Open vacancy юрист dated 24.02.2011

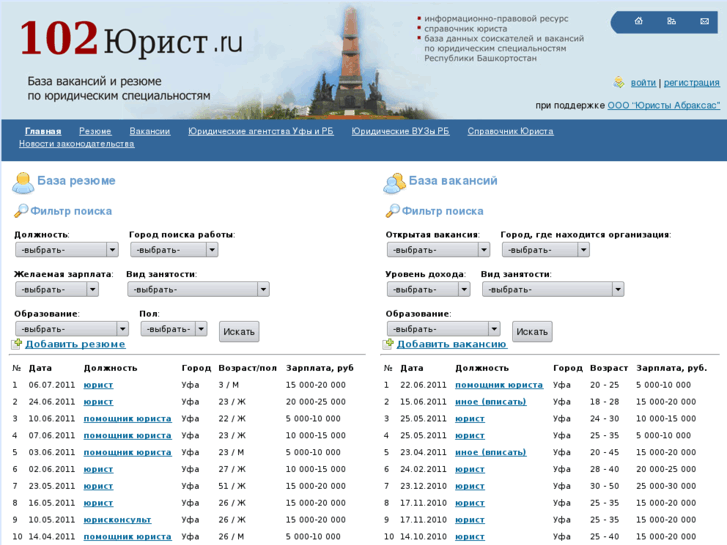(x=470, y=469)
